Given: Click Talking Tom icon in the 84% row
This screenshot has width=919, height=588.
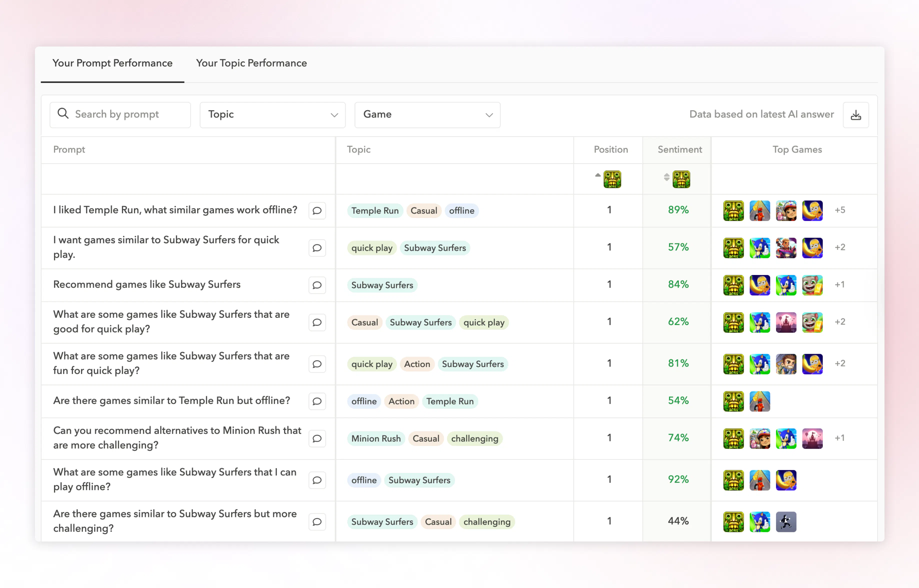Looking at the screenshot, I should [812, 285].
